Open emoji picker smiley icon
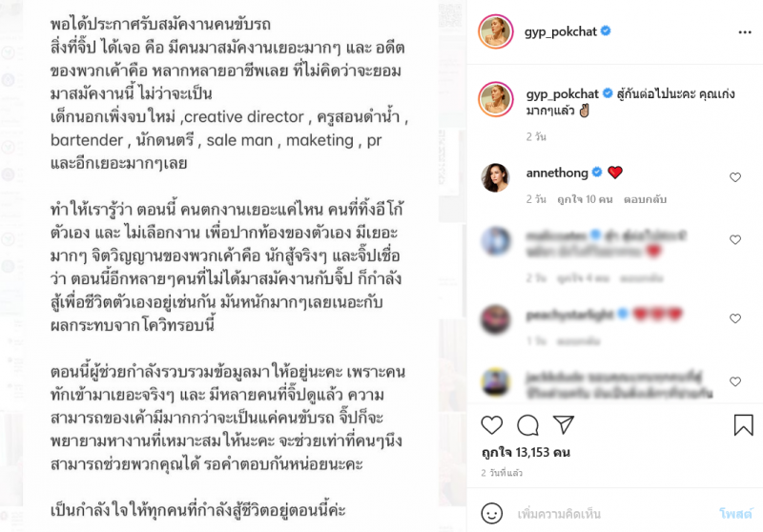Viewport: 763px width, 532px height. click(491, 514)
